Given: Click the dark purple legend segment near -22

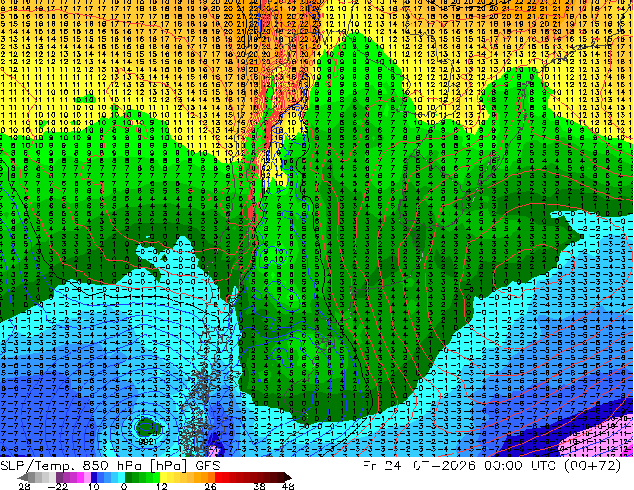Looking at the screenshot, I should (59, 477).
